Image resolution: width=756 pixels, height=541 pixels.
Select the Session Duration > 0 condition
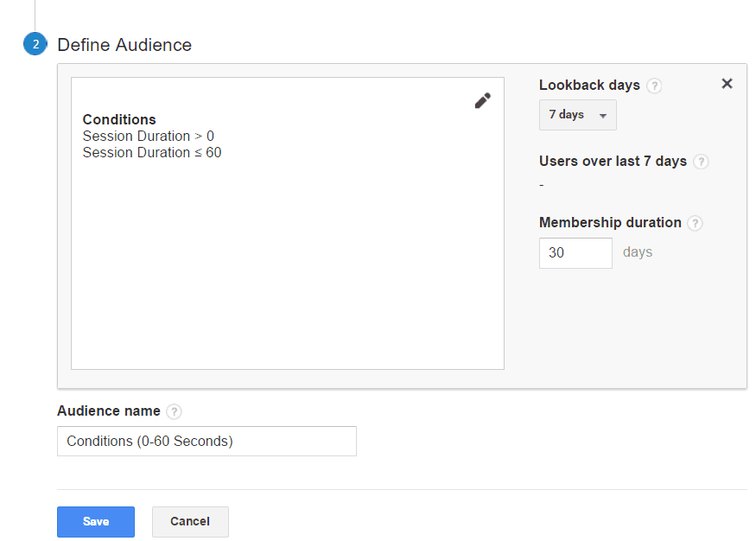[148, 136]
